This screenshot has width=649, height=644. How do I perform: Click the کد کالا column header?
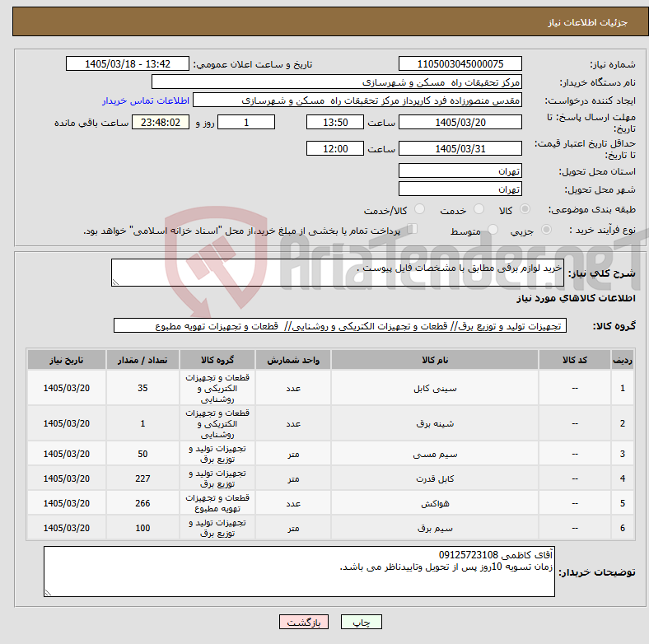tap(575, 360)
